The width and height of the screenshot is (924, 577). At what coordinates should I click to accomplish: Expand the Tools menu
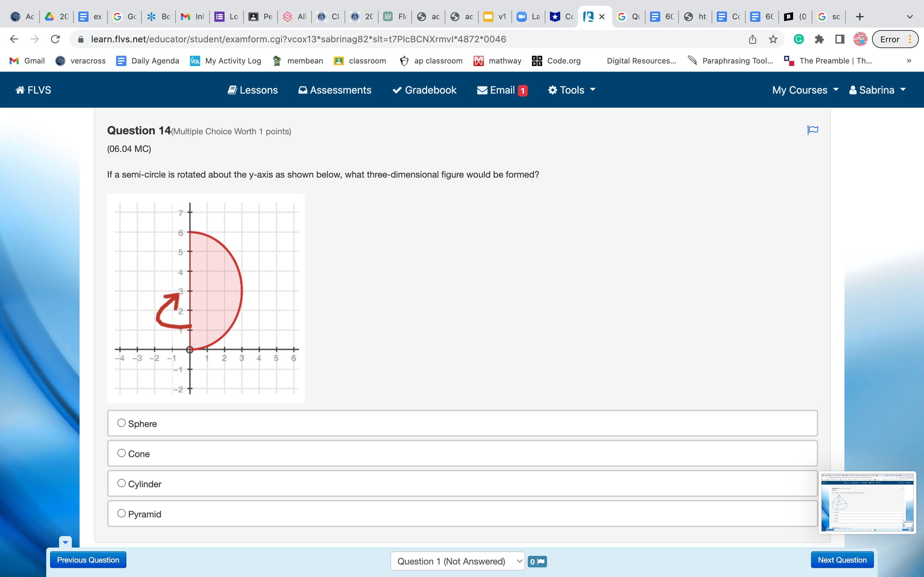point(572,90)
